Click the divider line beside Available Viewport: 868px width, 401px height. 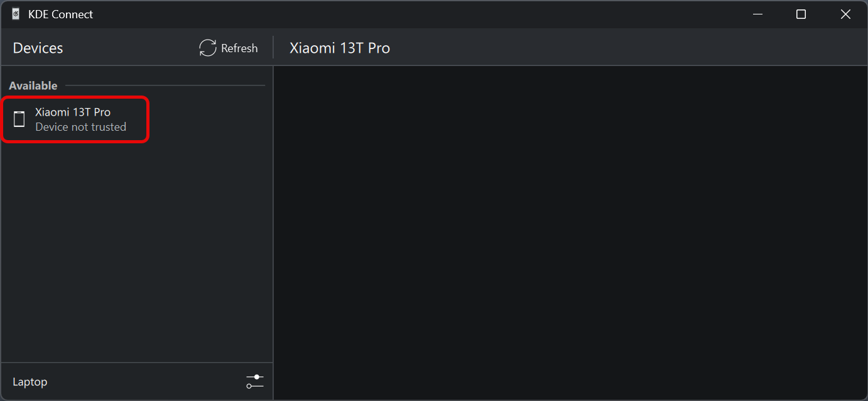click(165, 85)
